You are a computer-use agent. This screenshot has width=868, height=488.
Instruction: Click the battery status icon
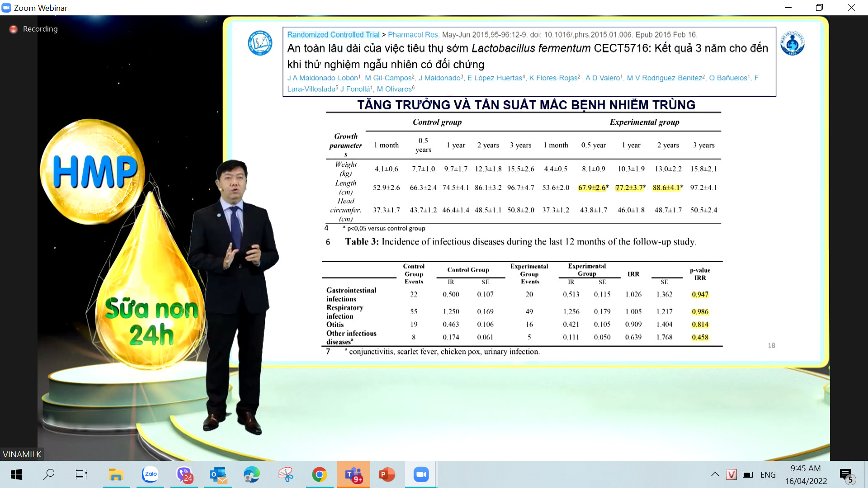tap(748, 474)
